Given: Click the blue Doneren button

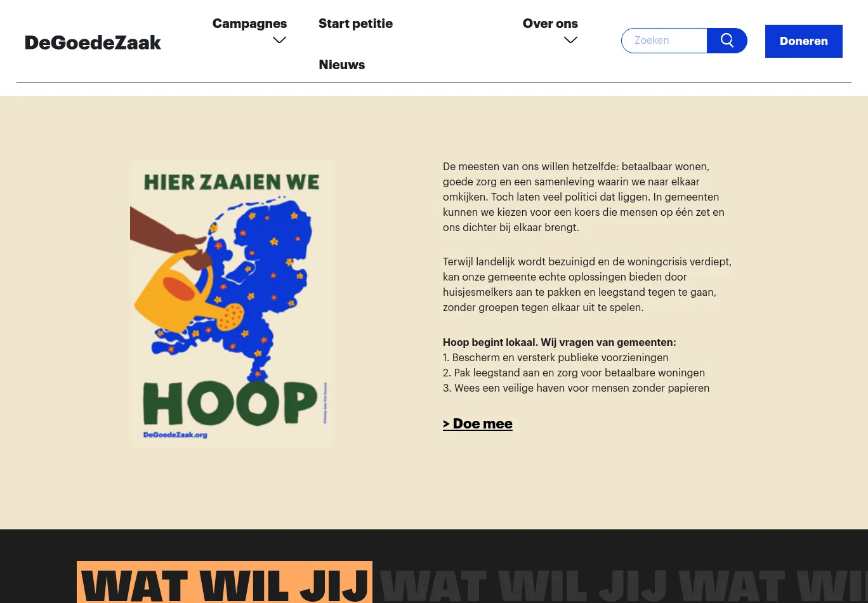Looking at the screenshot, I should pos(804,41).
